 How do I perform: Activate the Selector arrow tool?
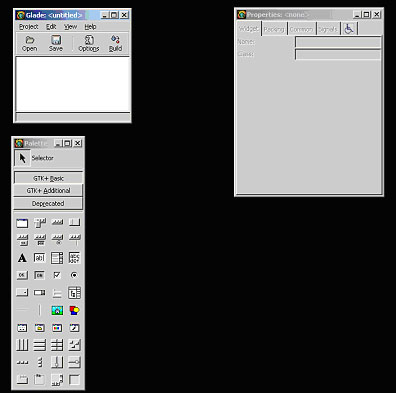22,158
